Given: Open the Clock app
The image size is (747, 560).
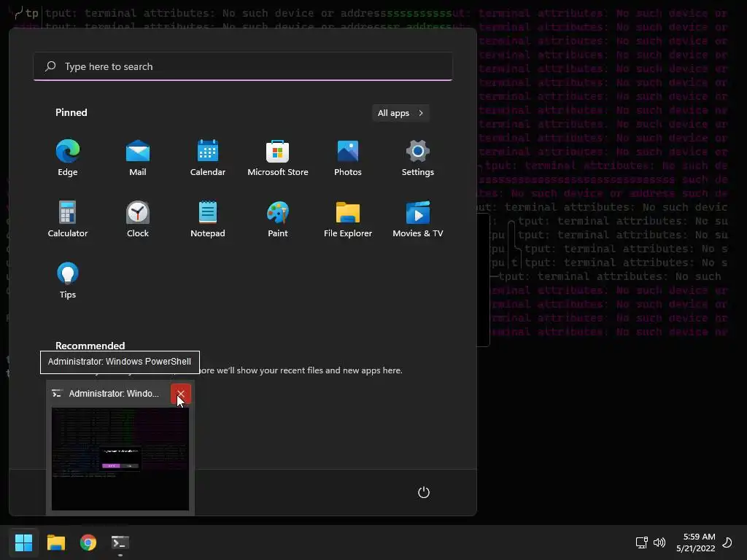Looking at the screenshot, I should tap(138, 219).
